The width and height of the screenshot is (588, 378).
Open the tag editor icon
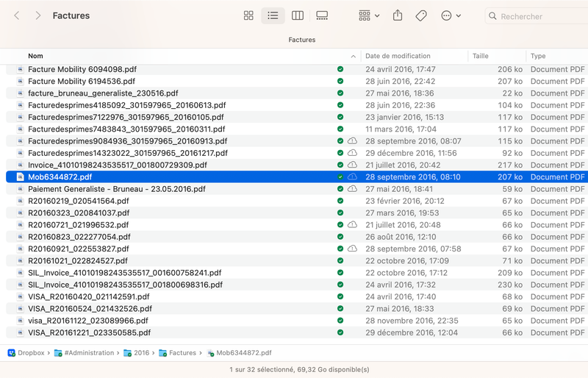pyautogui.click(x=421, y=15)
